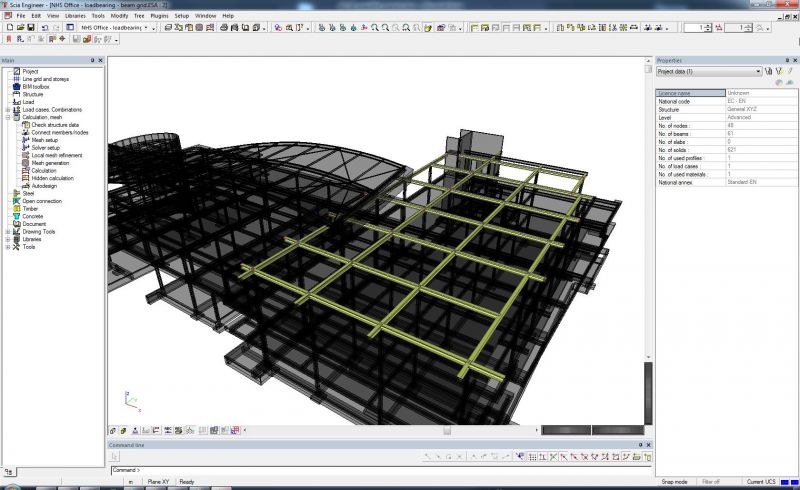The width and height of the screenshot is (800, 490).
Task: Open the Plugins menu
Action: (x=159, y=16)
